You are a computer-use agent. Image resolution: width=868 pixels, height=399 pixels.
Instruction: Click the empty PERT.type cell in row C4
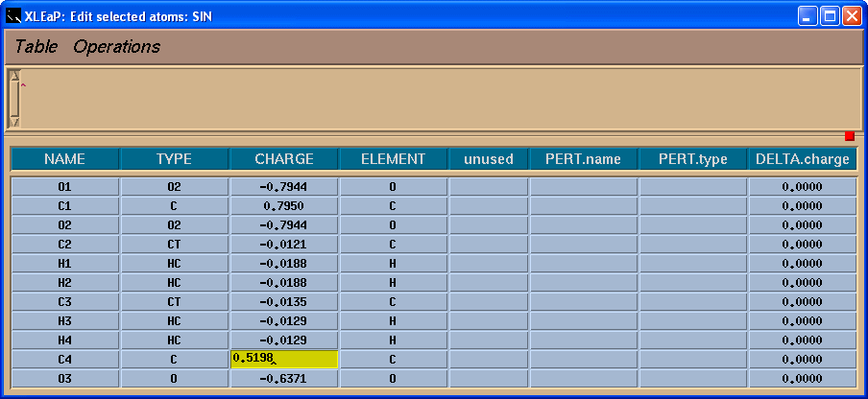[x=693, y=360]
